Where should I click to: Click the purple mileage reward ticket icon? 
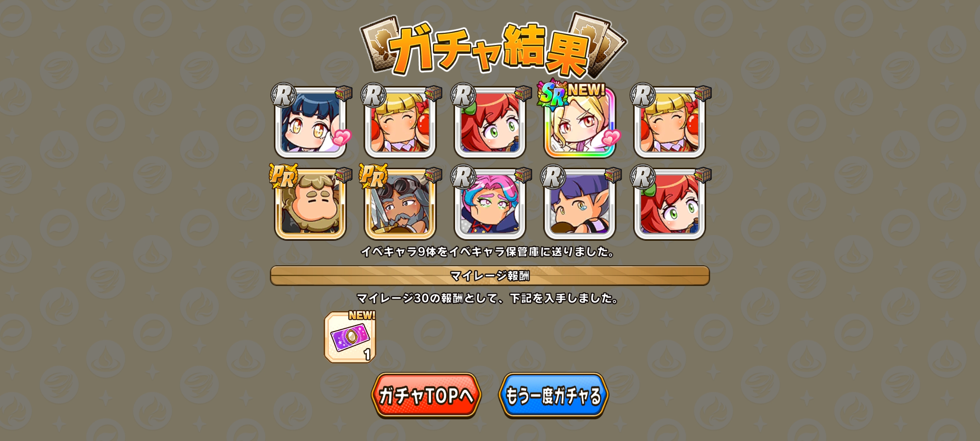350,337
